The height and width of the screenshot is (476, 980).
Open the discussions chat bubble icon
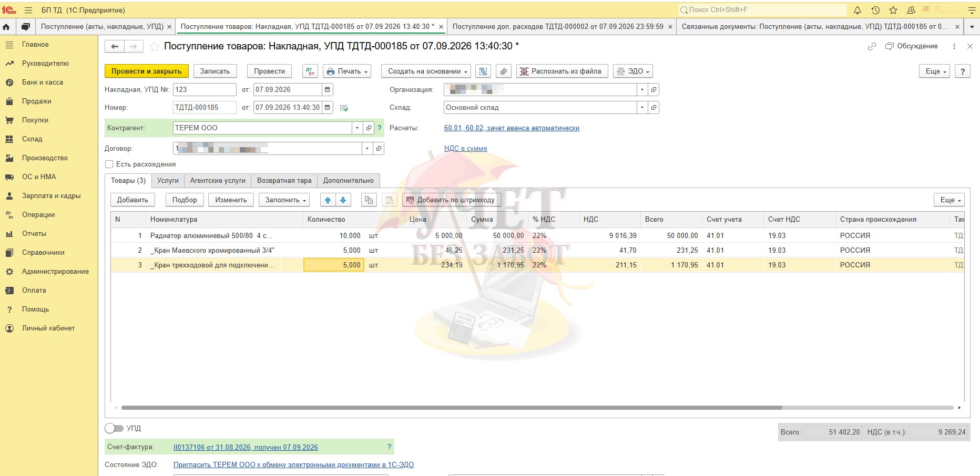click(x=25, y=26)
